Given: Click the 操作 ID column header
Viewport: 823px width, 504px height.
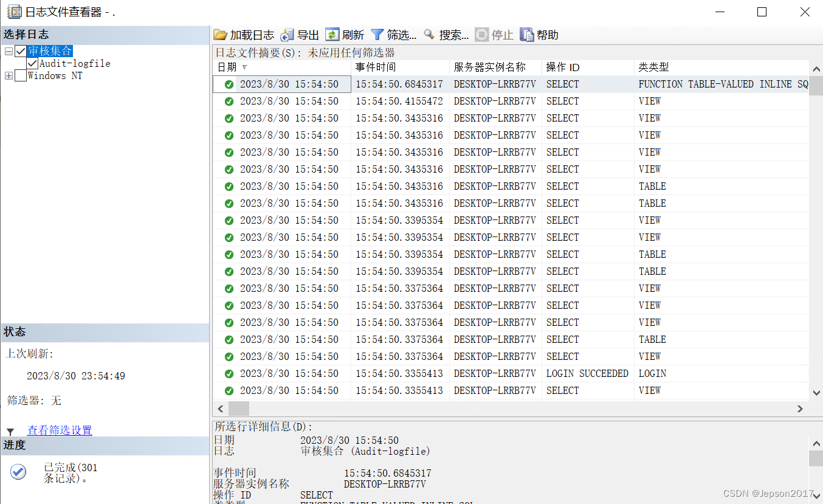Looking at the screenshot, I should (x=588, y=67).
